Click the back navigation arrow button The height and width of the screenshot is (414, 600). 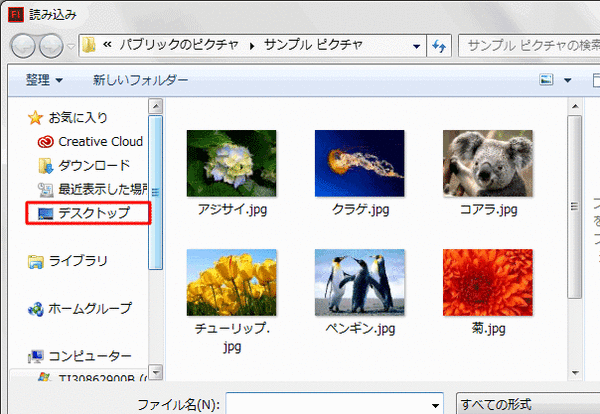[23, 46]
